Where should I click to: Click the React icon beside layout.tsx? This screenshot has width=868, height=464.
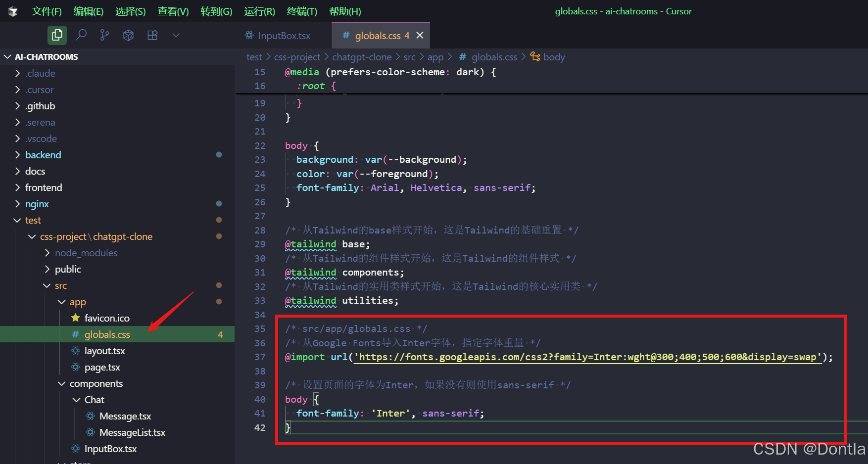(75, 351)
